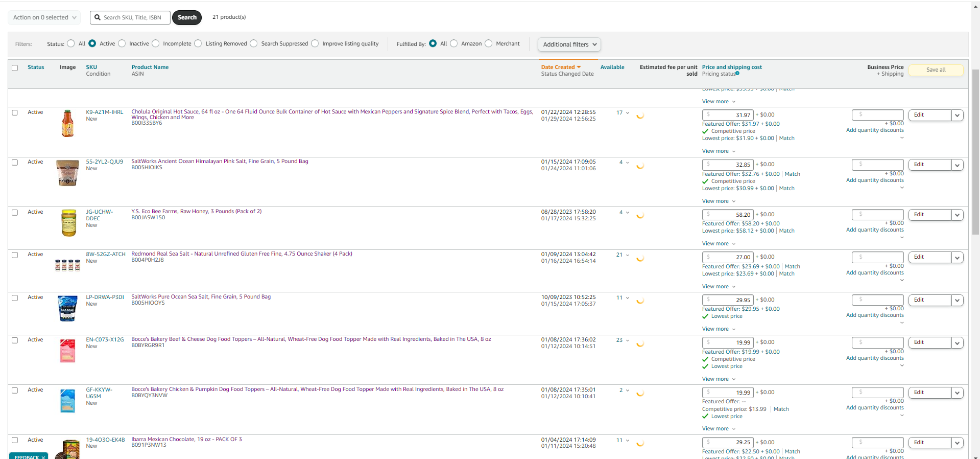Choose the Inactive status filter
Viewport: 980px width, 459px height.
[122, 43]
